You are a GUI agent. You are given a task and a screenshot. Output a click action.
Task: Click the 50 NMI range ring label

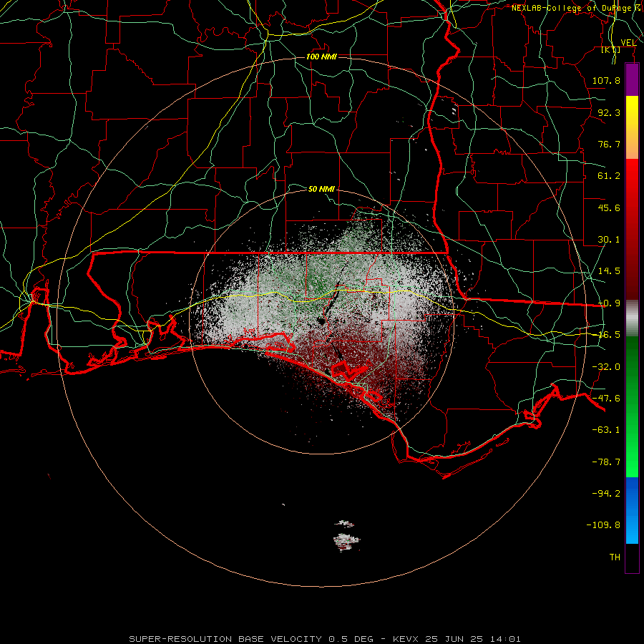point(321,189)
